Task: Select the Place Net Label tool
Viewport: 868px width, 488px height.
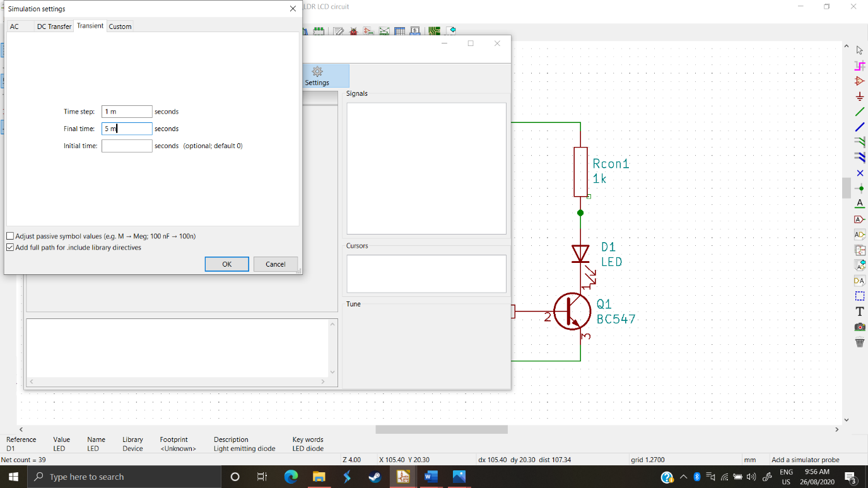Action: [x=859, y=204]
